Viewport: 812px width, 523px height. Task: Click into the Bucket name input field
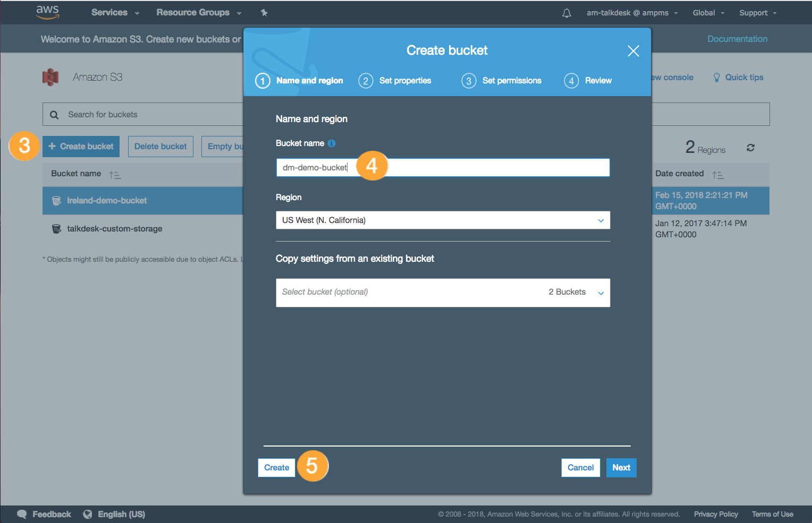[x=443, y=168]
